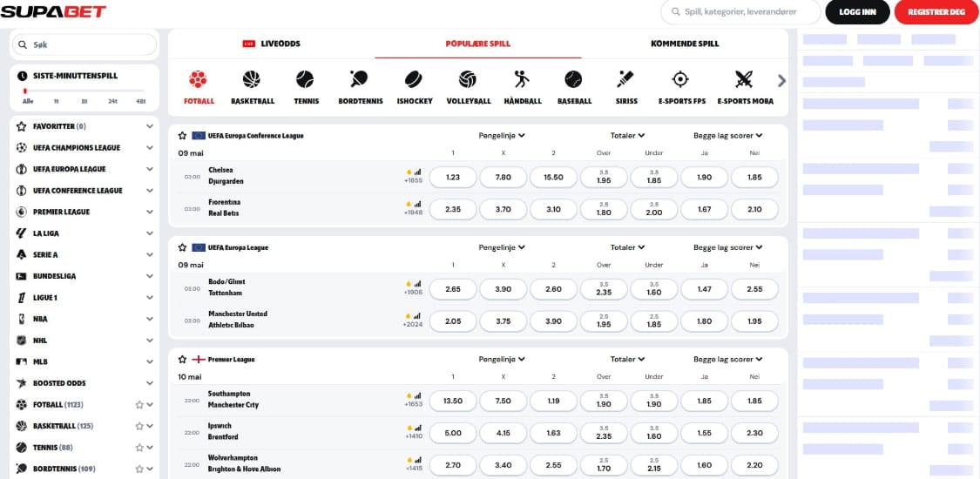Toggle favorite star for Bordtennis (109)
Screen dimensions: 980x479
(139, 469)
